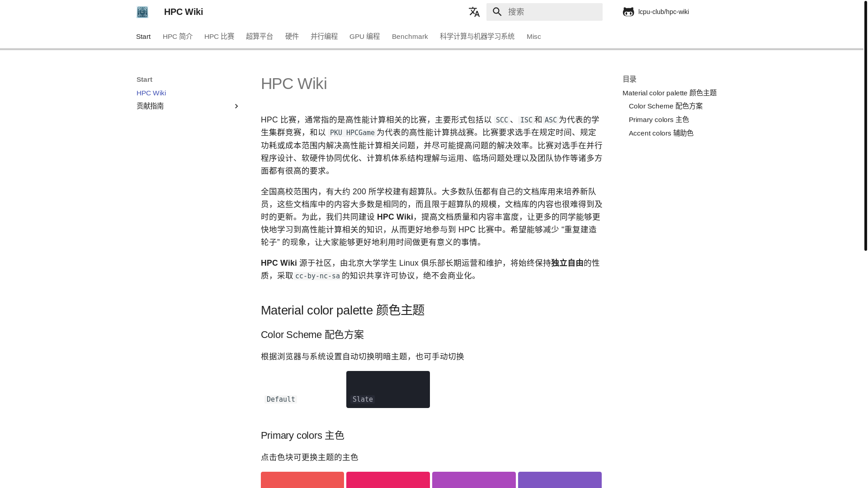Click the HPC Wiki header title

coord(184,12)
